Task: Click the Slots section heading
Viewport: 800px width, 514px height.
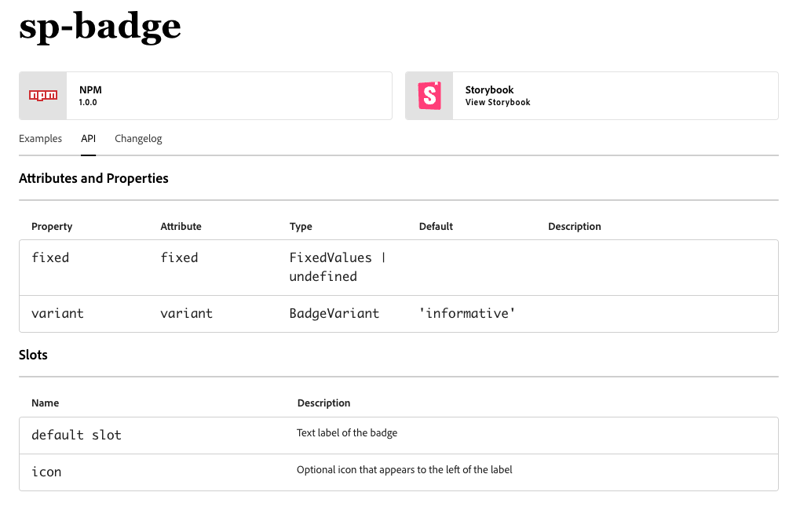Action: tap(33, 355)
